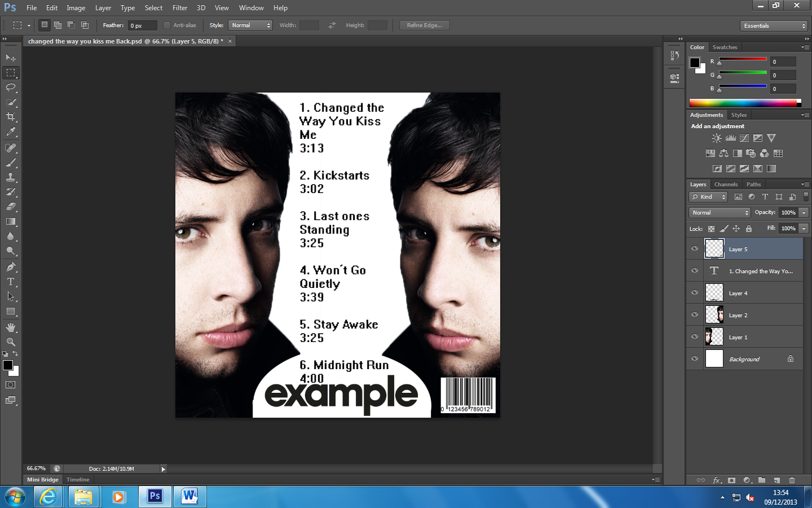Image resolution: width=812 pixels, height=508 pixels.
Task: Select the Path Selection tool
Action: coord(11,296)
